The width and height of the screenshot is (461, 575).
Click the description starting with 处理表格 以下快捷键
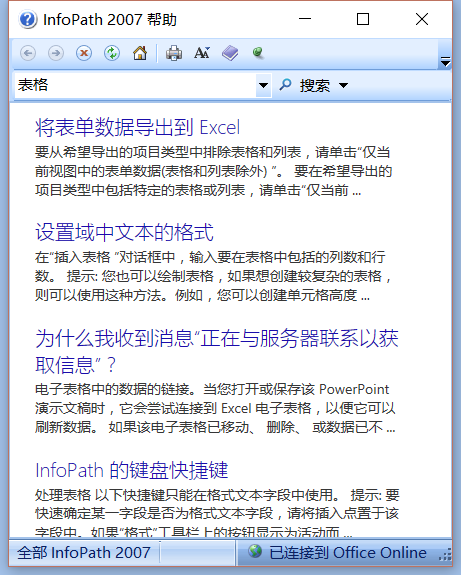(217, 513)
